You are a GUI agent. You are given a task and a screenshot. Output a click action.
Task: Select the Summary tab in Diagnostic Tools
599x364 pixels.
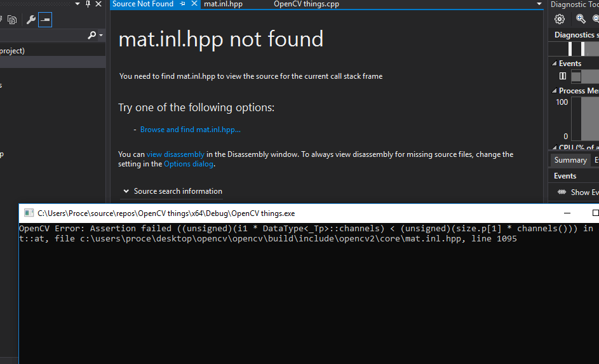click(570, 160)
